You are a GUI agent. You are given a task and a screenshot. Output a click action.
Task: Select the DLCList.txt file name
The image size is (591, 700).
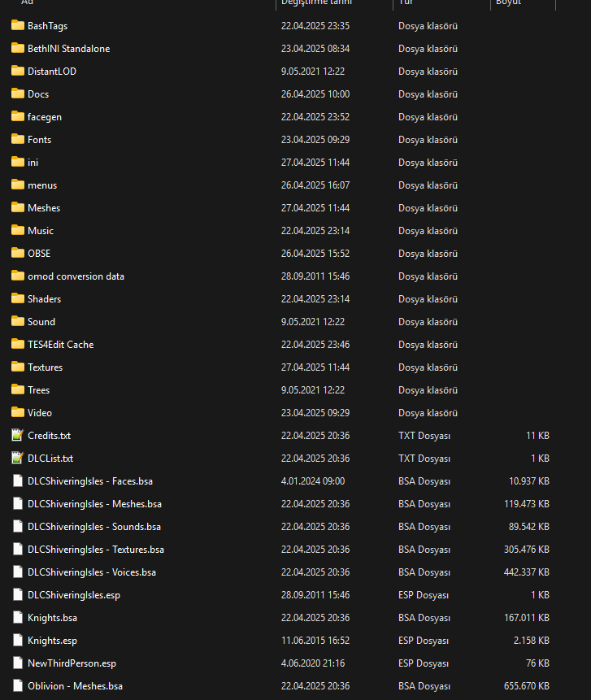point(50,459)
